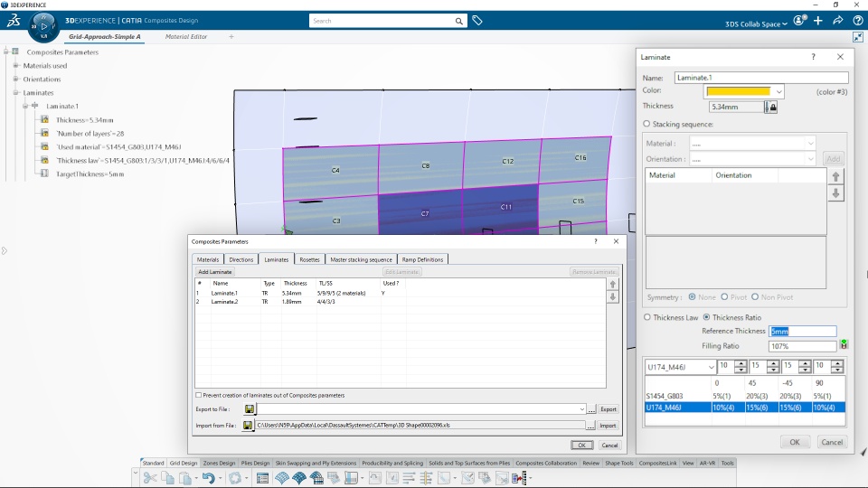Open Master stacking sequence tab
Screen dimensions: 868x488
click(361, 259)
